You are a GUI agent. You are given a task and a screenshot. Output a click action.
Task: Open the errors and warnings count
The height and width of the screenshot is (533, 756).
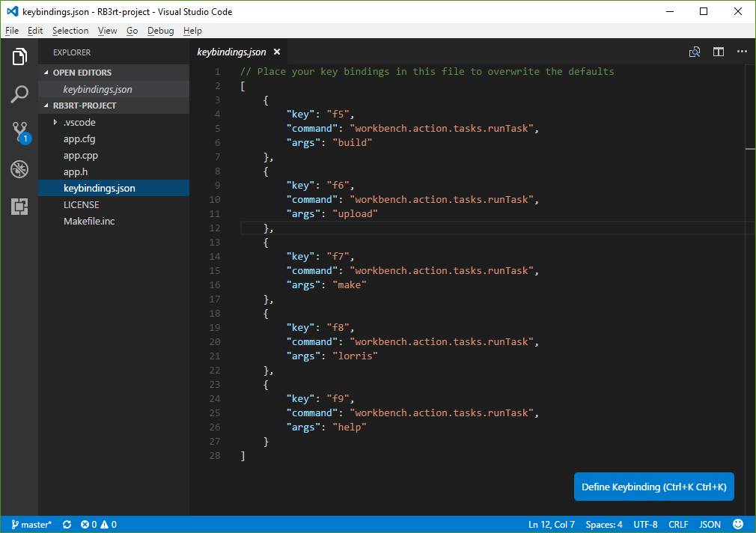tap(98, 524)
